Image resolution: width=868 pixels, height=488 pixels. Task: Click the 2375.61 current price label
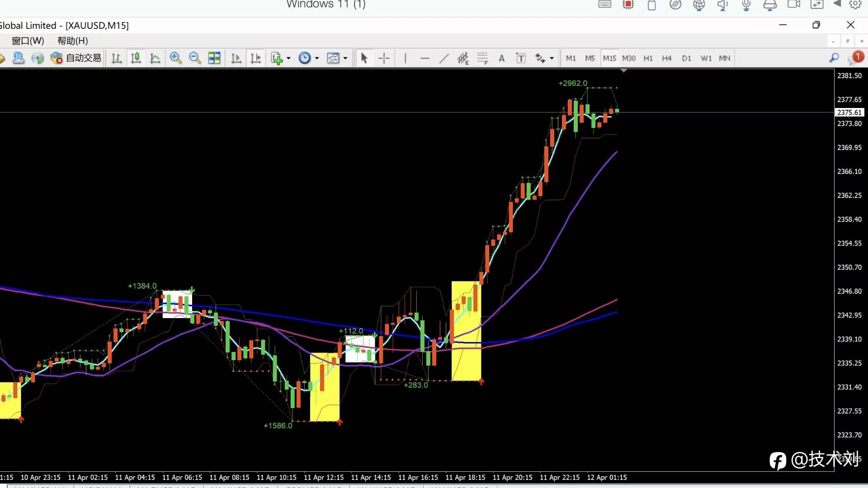pos(849,112)
